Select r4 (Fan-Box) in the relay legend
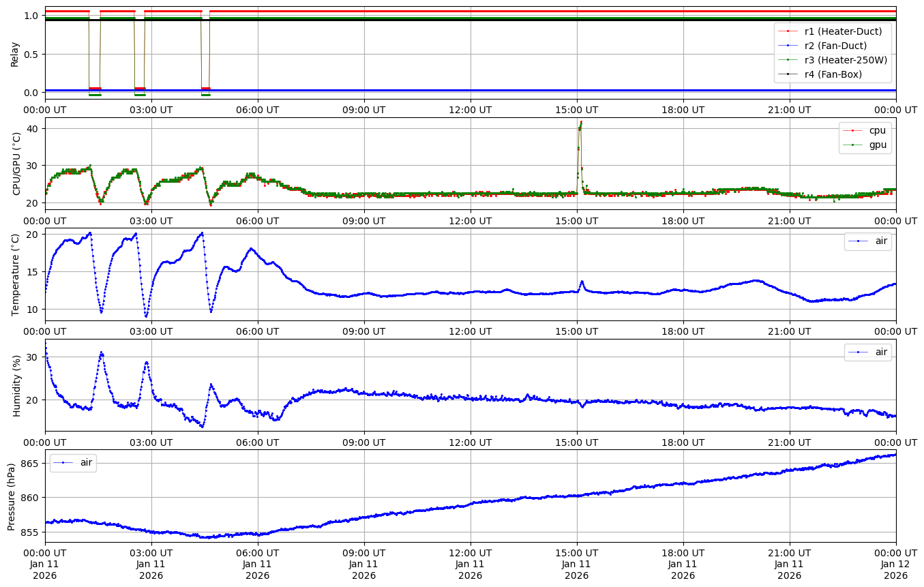Screen dimensions: 924x587 click(833, 74)
